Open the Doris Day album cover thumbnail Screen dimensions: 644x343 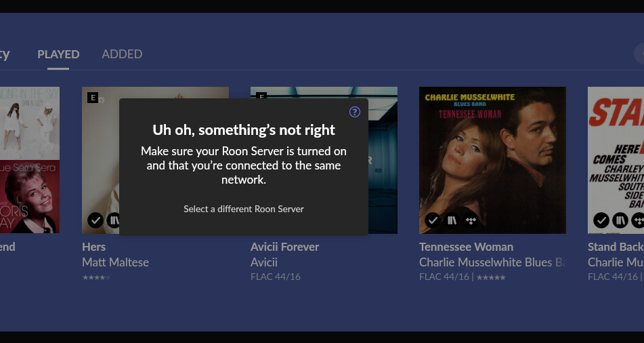(30, 197)
